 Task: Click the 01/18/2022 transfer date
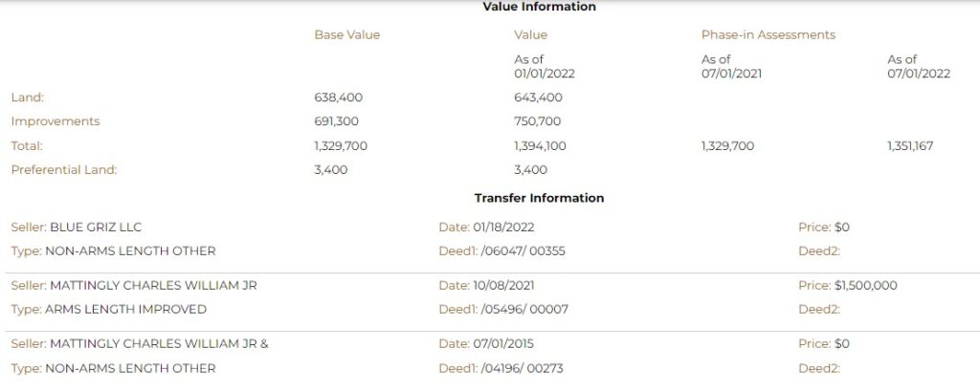click(x=503, y=228)
